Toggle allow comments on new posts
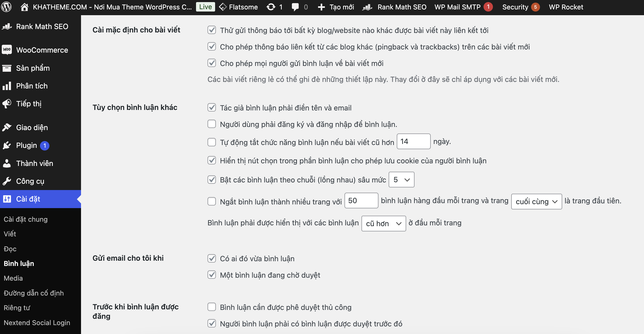 [212, 63]
